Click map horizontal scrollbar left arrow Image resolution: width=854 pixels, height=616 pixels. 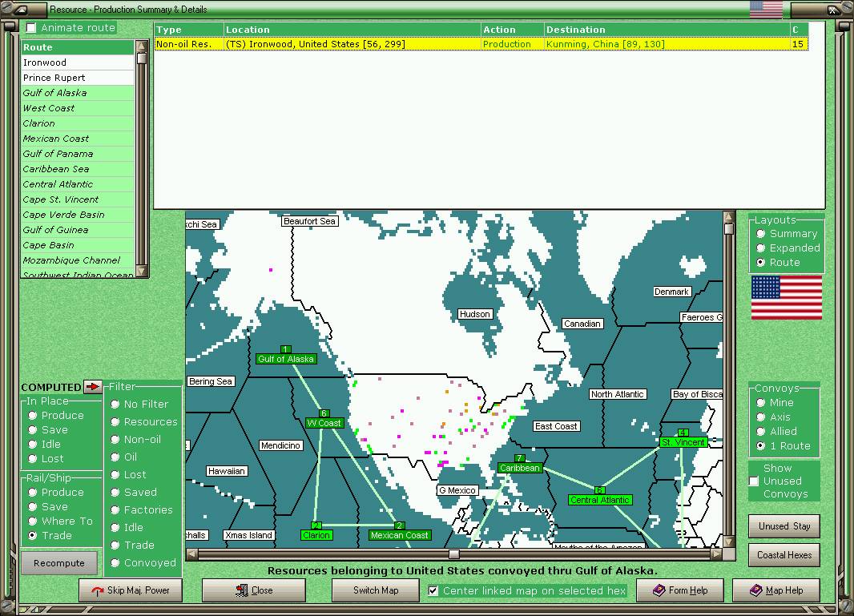tap(191, 554)
